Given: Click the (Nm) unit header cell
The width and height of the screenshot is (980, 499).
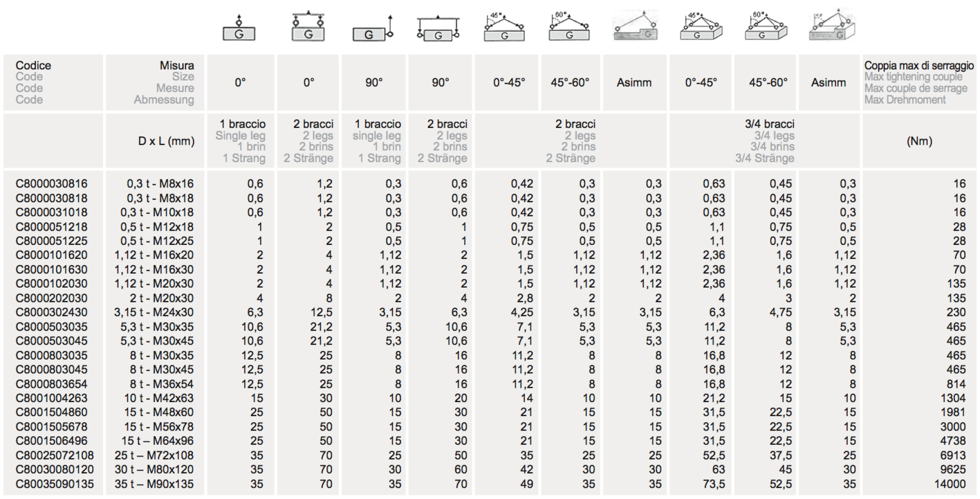Looking at the screenshot, I should [x=919, y=141].
